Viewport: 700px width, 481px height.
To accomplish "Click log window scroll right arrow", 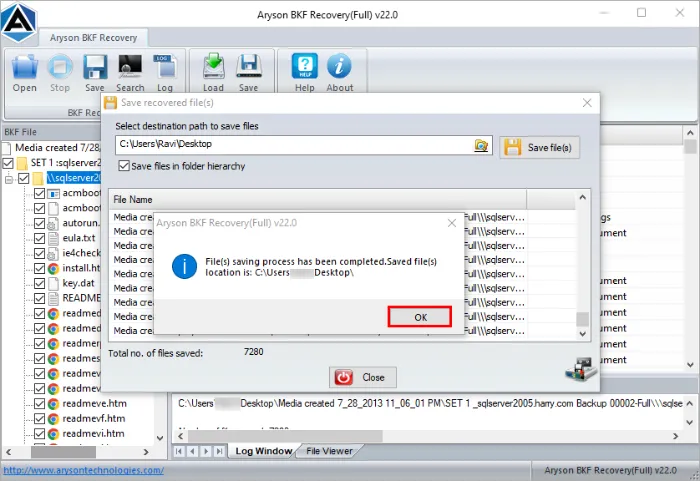I will coord(675,436).
